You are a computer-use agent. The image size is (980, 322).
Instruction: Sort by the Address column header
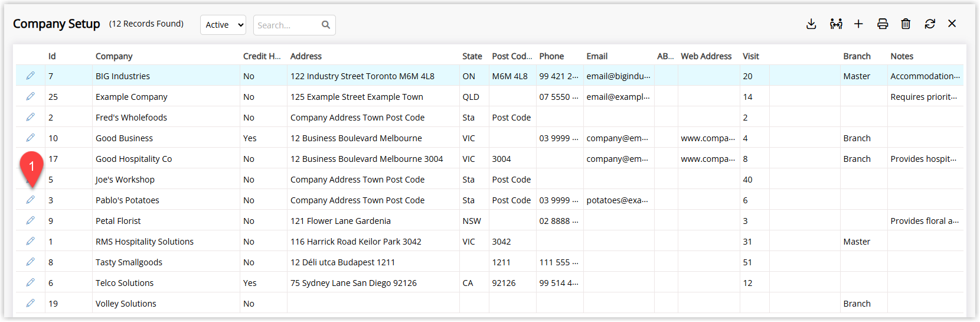(x=306, y=56)
